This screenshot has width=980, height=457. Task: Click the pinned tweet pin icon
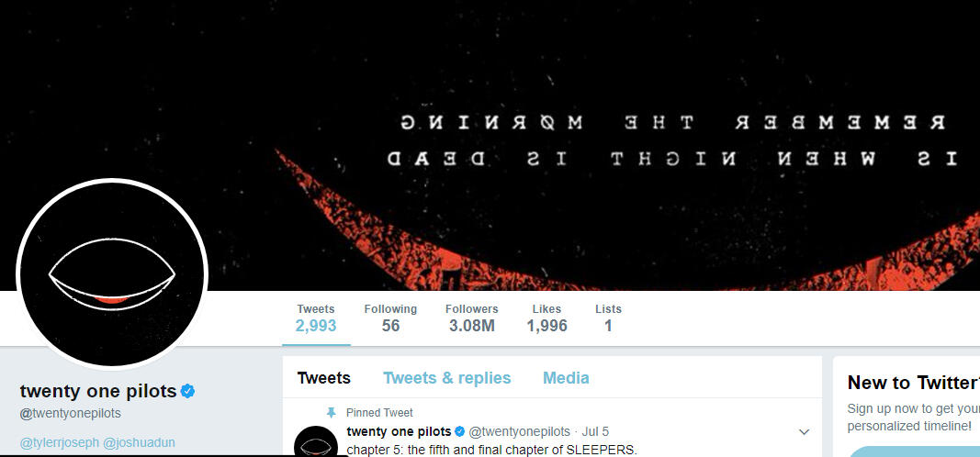[x=332, y=413]
